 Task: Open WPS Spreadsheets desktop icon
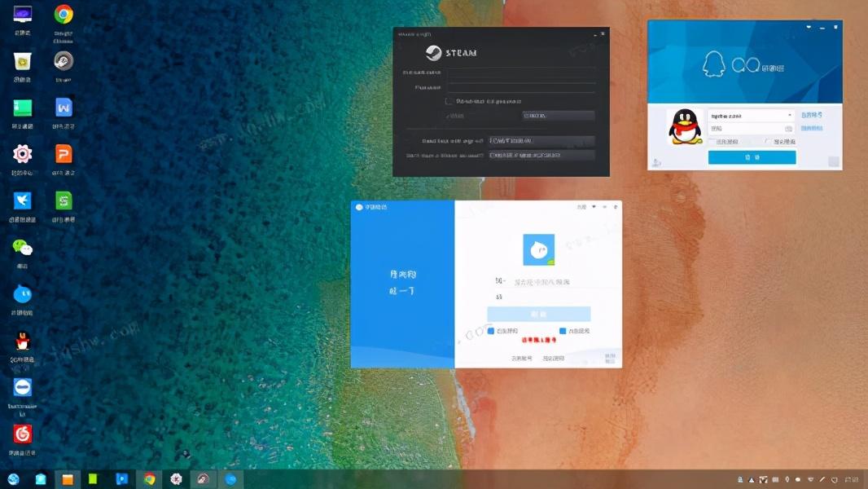point(63,200)
